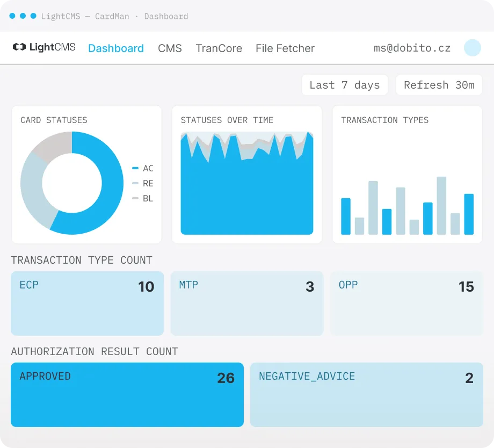Select the MTP count card
The image size is (494, 448).
247,304
